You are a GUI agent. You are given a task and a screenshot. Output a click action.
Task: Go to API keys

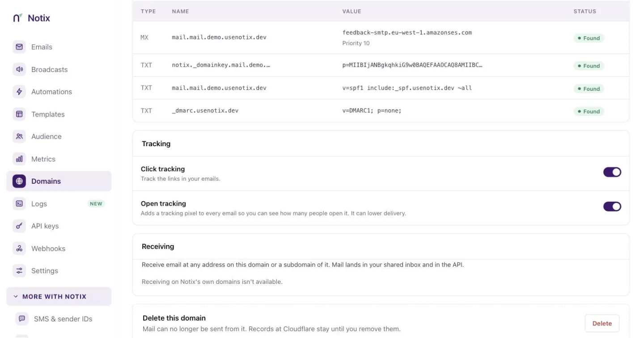(59, 226)
